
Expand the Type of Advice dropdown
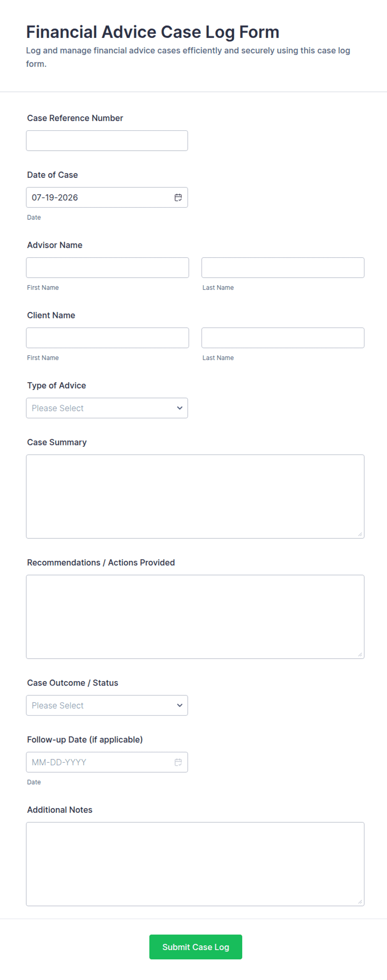[107, 408]
